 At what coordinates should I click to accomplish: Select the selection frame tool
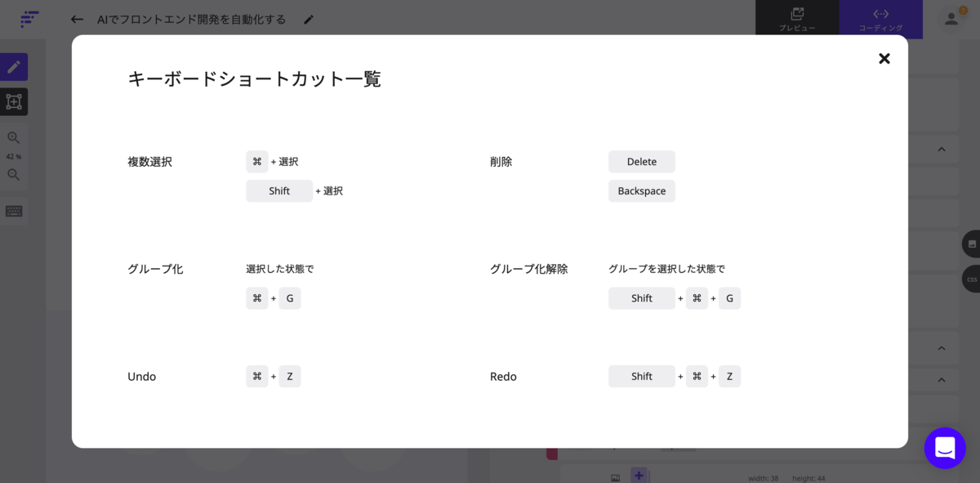14,101
